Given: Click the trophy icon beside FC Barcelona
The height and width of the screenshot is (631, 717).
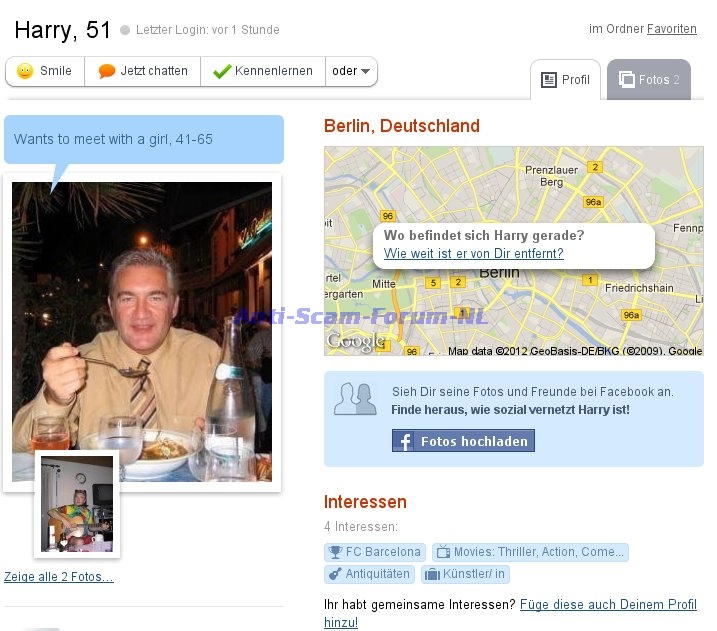Looking at the screenshot, I should (335, 552).
